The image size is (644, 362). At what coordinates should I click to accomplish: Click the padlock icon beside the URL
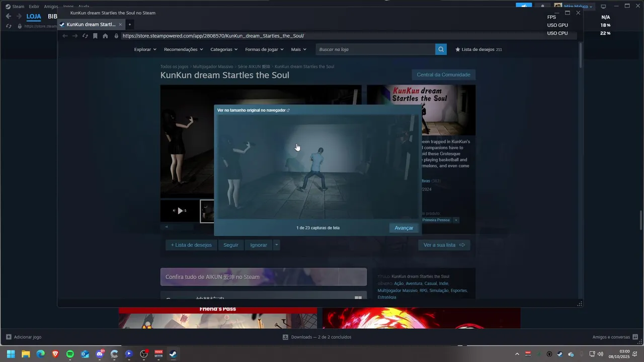pos(116,36)
